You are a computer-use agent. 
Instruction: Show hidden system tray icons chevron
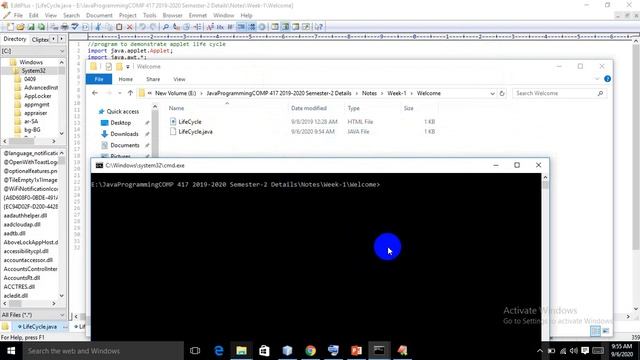[540, 351]
